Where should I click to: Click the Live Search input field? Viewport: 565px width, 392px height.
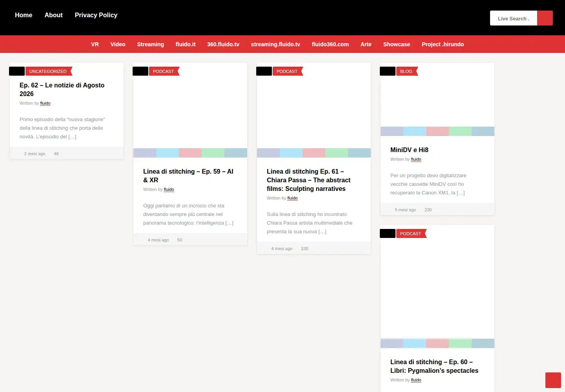tap(514, 18)
